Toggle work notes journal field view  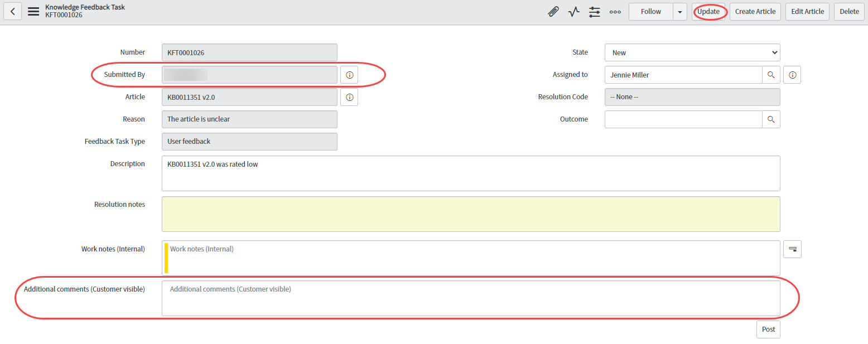pos(792,249)
